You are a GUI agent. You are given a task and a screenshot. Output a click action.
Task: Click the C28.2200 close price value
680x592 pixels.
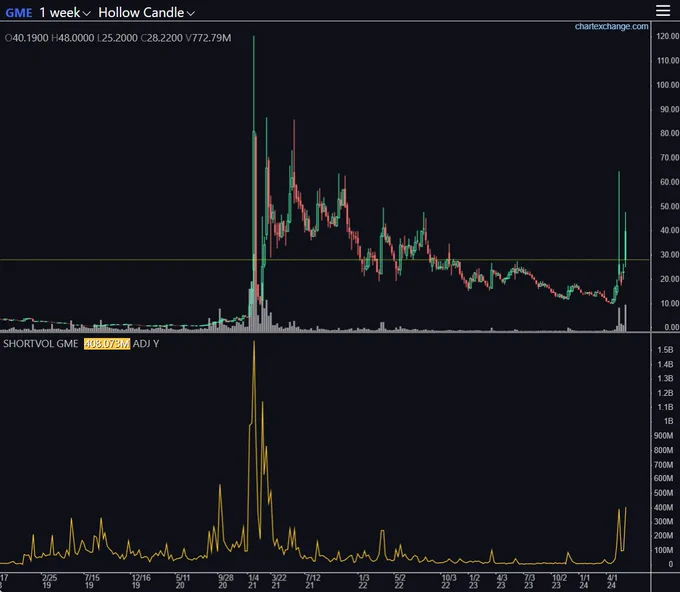(x=161, y=38)
